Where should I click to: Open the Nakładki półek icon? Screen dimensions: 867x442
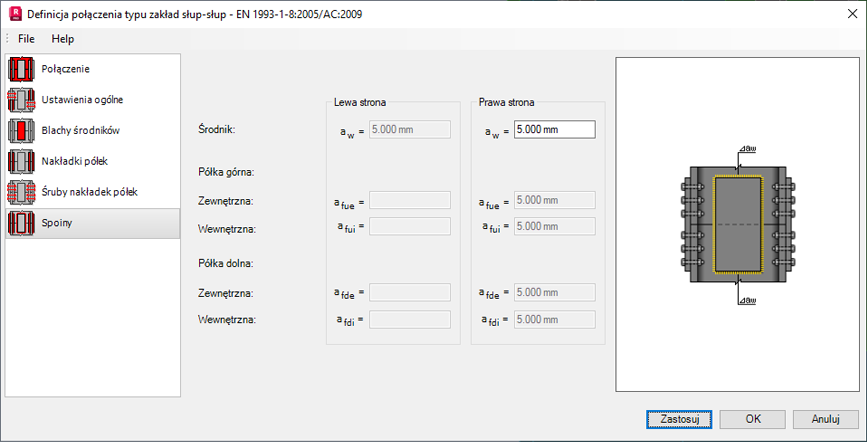[x=22, y=161]
